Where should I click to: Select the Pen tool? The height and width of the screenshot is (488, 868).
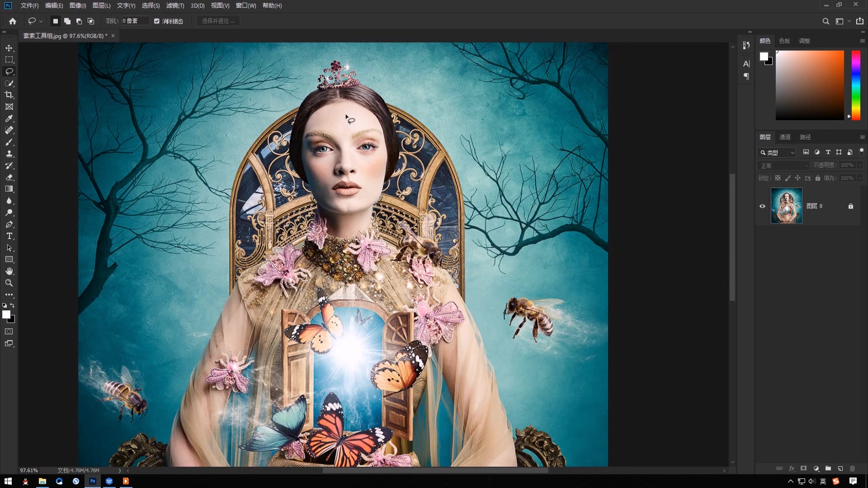pos(9,224)
